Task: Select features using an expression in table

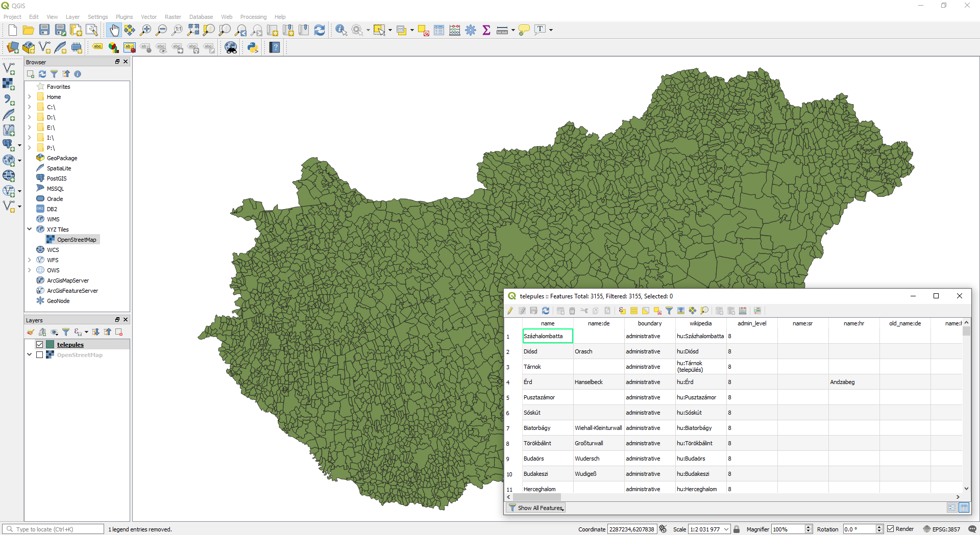Action: pyautogui.click(x=622, y=311)
